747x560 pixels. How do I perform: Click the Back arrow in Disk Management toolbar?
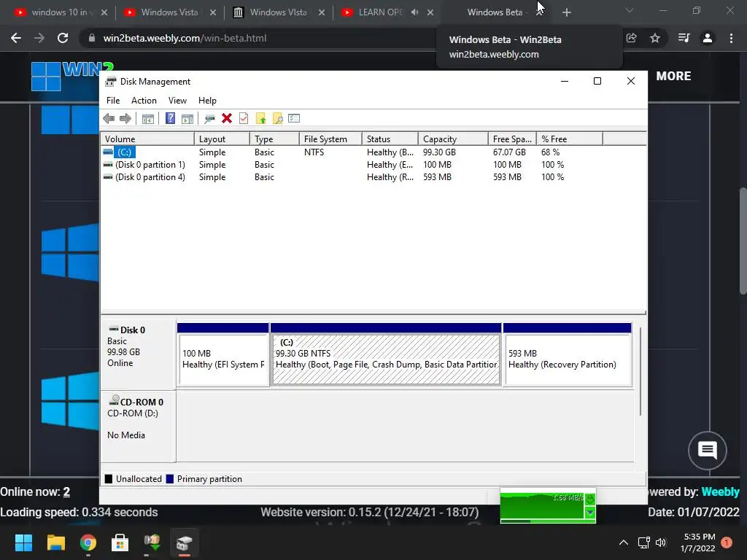click(109, 119)
